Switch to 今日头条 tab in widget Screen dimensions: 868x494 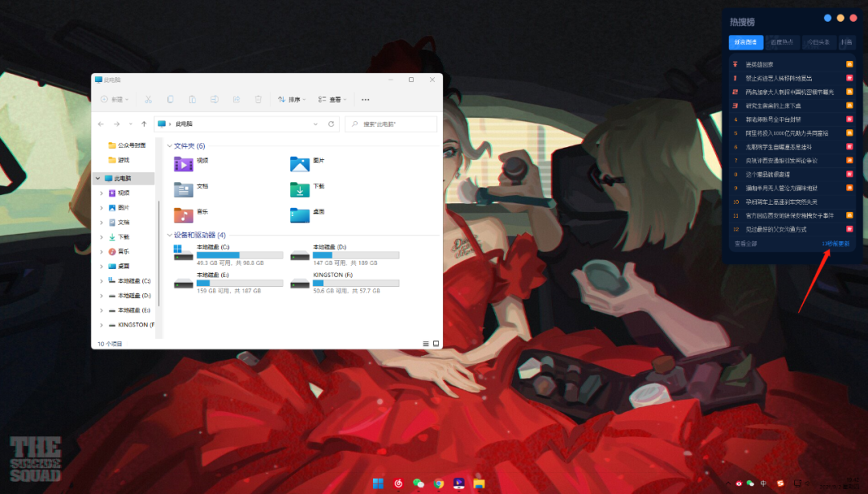tap(818, 42)
